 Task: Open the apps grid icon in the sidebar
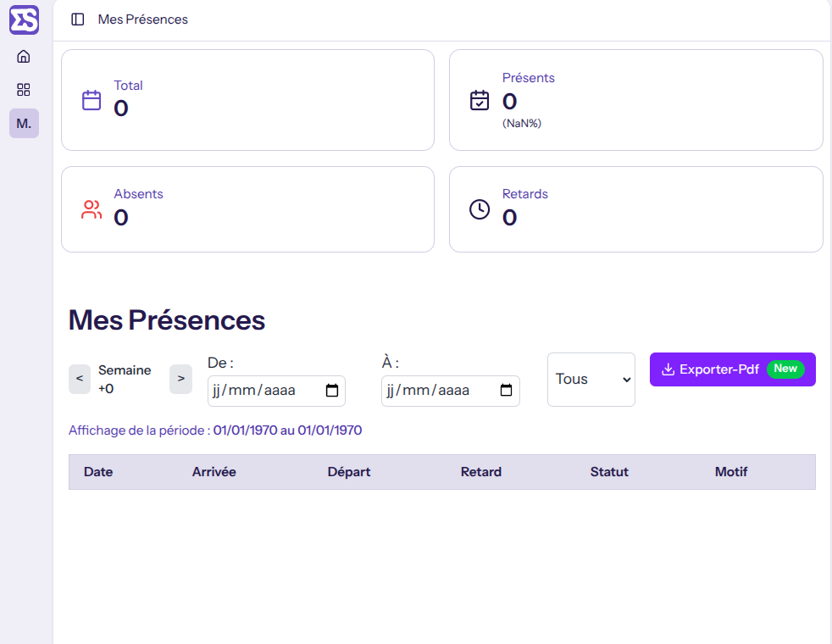(23, 89)
